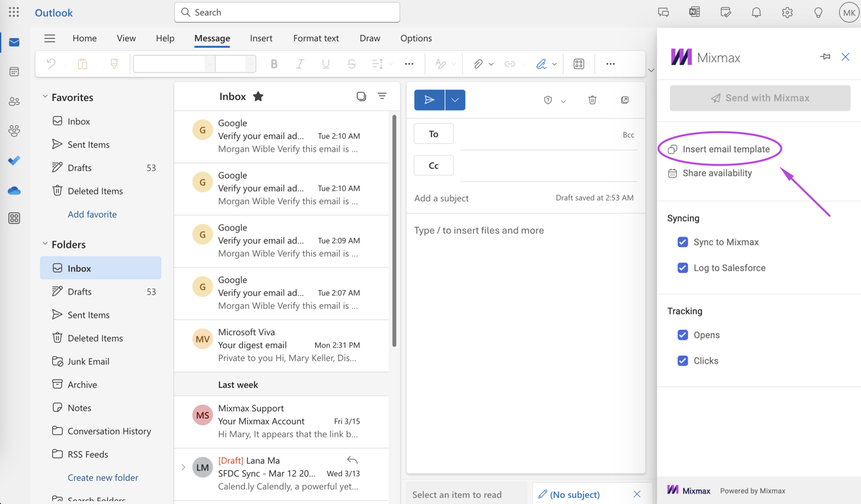This screenshot has height=504, width=861.
Task: Uncheck Sync to Mixmax
Action: (x=683, y=242)
